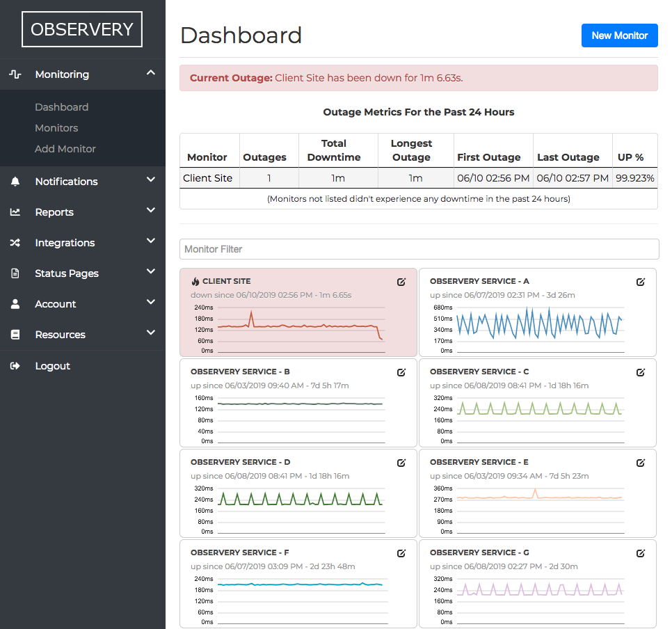This screenshot has width=672, height=629.
Task: Click Client Site cell in outage table
Action: (x=208, y=178)
